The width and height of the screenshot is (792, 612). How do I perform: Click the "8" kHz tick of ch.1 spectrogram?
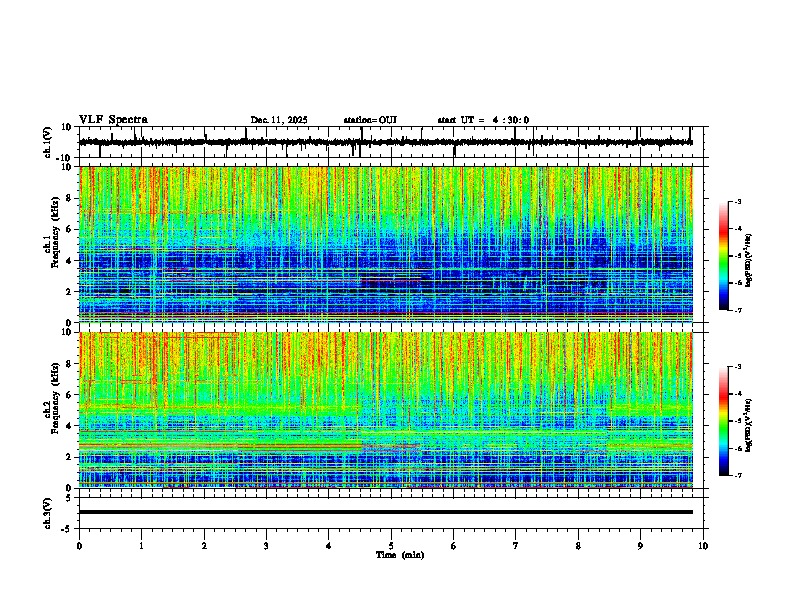69,198
